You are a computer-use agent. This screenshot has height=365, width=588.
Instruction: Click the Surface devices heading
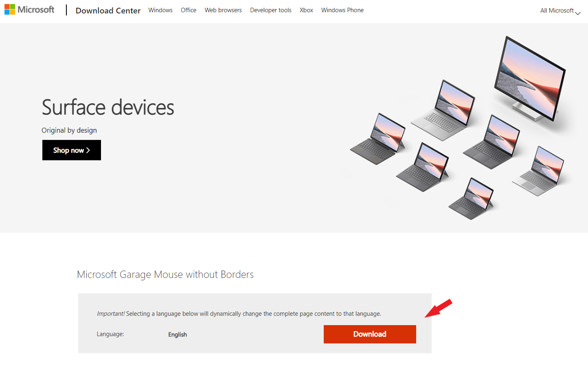tap(108, 107)
